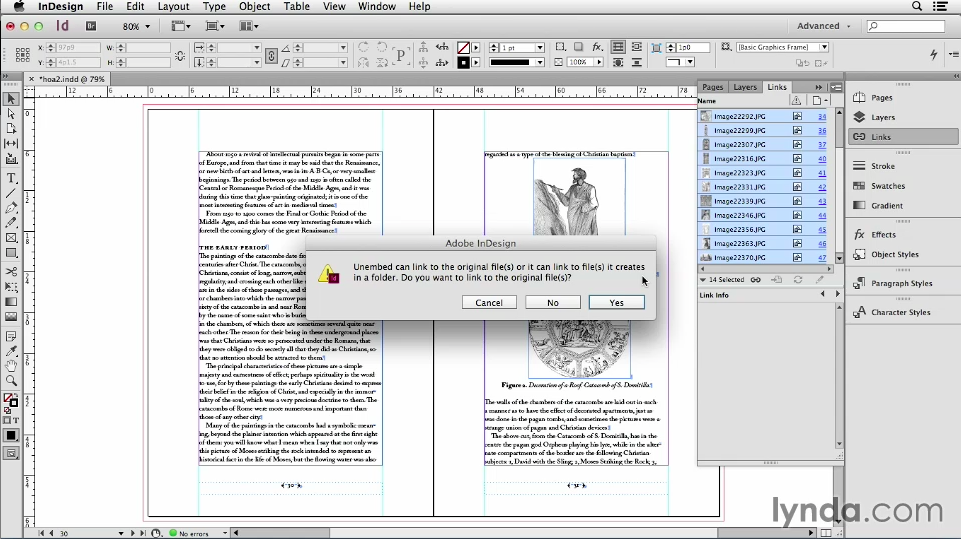This screenshot has height=539, width=961.
Task: Switch to the Layers tab
Action: pyautogui.click(x=745, y=87)
